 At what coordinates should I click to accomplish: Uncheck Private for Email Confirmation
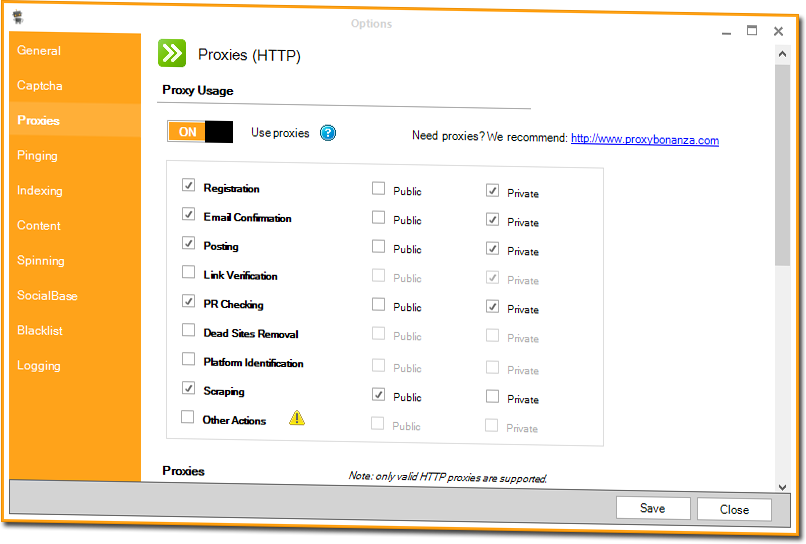click(x=492, y=220)
